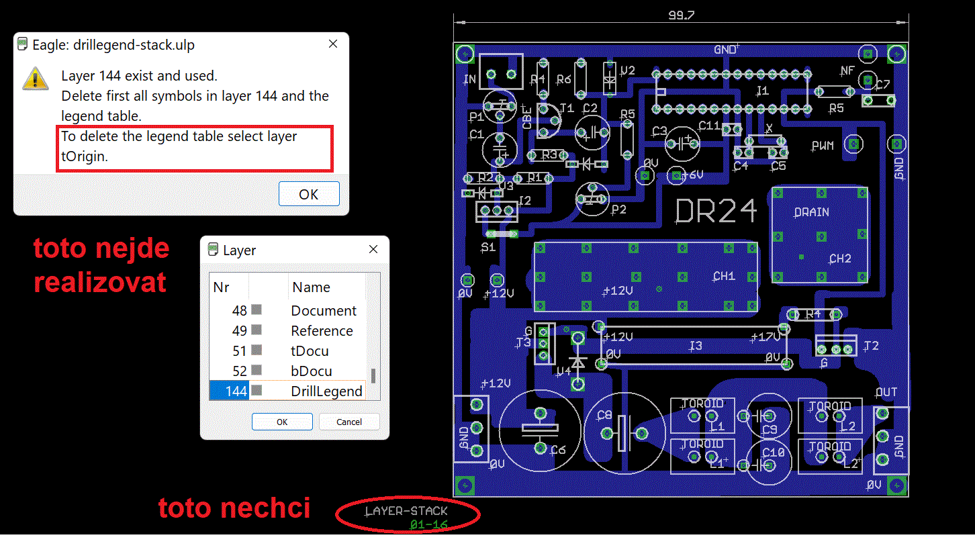Click the Layer dialog title bar icon
The image size is (975, 560).
[213, 250]
